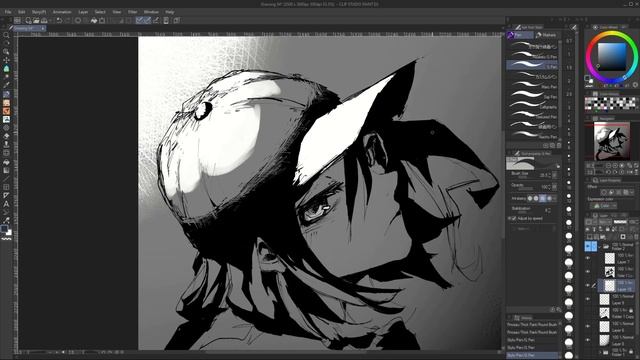
Task: Click the Navigator preview thumbnail
Action: [611, 142]
